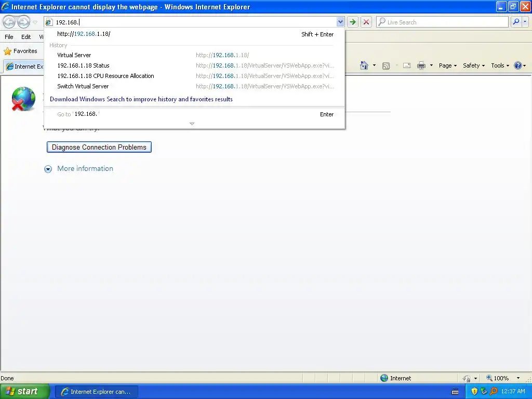This screenshot has width=532, height=399.
Task: Click the Forward navigation arrow
Action: (23, 22)
